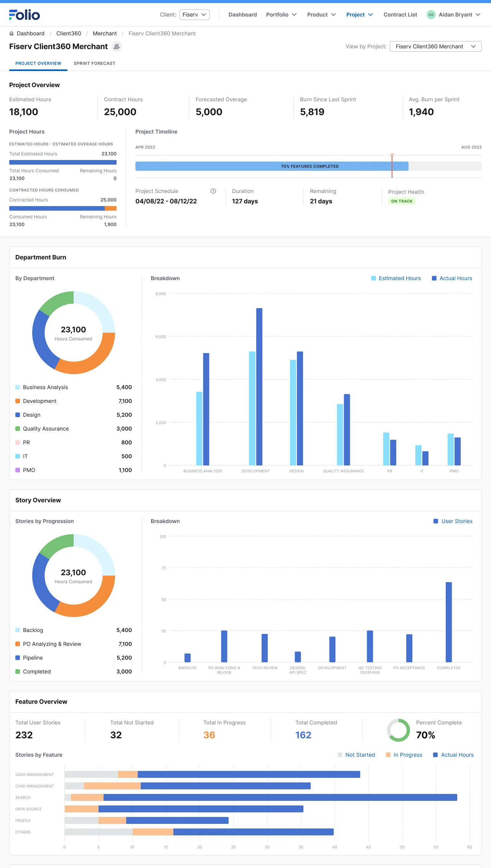Click the home icon in breadcrumb

tap(12, 33)
